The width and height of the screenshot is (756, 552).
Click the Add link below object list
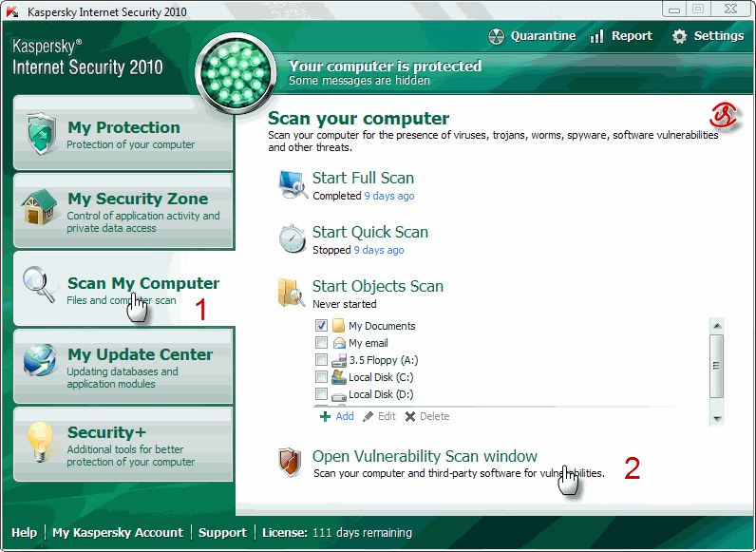click(345, 416)
